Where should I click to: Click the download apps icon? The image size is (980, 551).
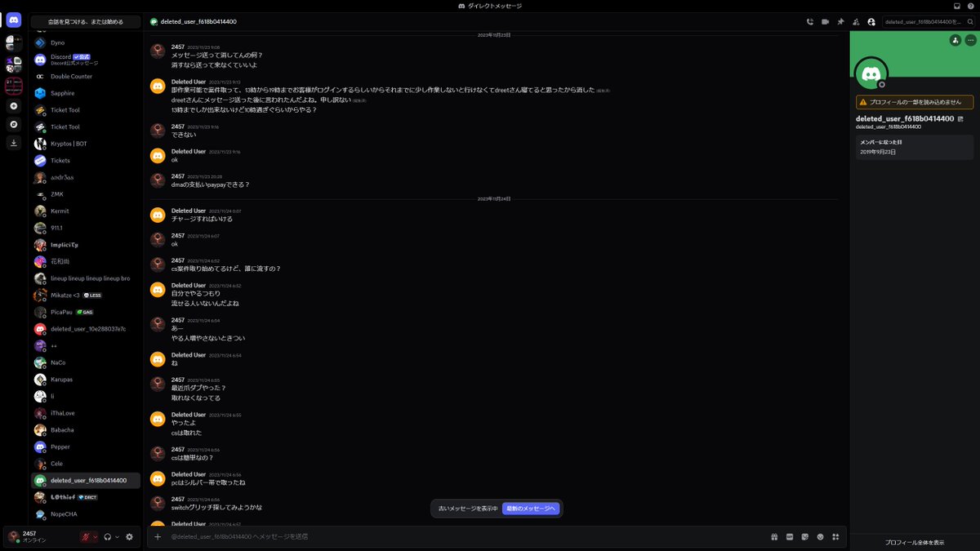click(x=13, y=143)
